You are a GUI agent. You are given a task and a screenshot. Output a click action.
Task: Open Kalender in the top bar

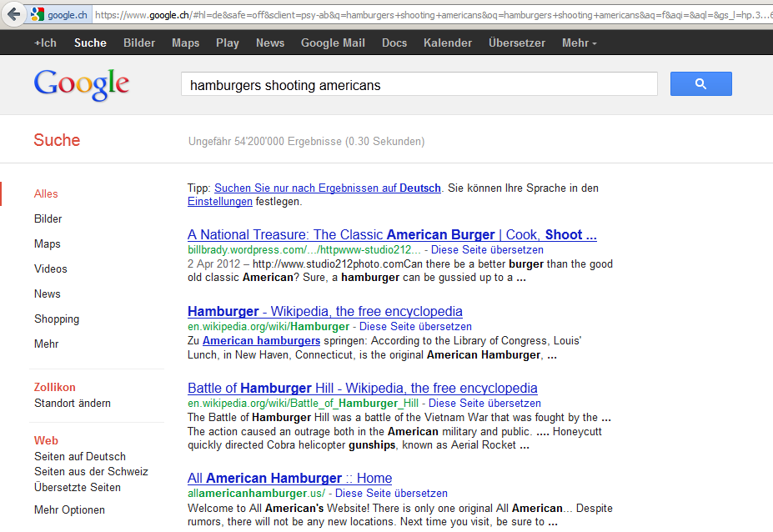(x=448, y=43)
